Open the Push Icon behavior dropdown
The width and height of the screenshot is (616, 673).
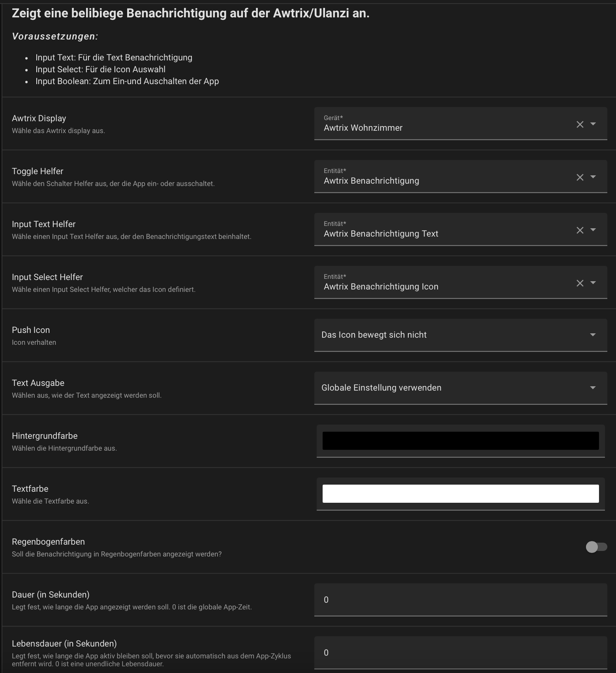tap(460, 335)
